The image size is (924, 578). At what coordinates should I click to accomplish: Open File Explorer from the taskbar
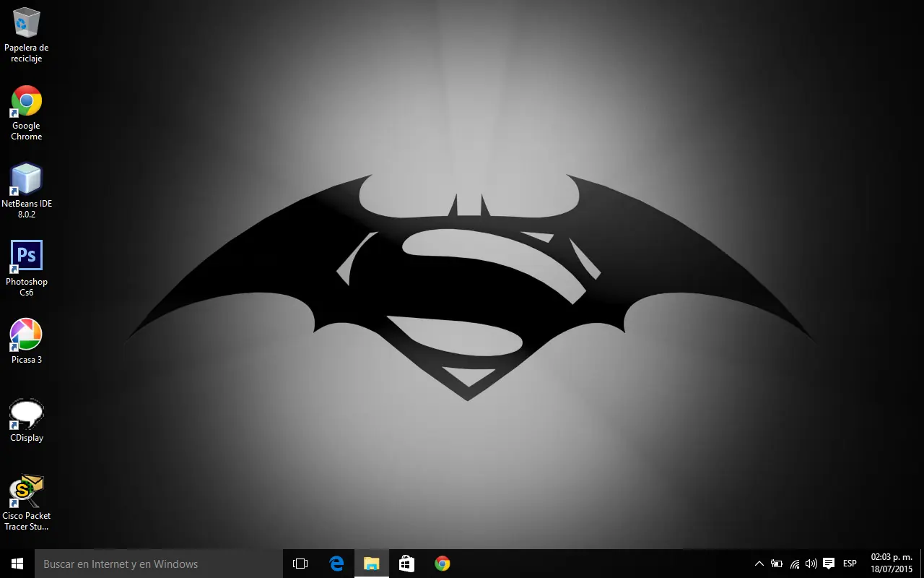[372, 564]
